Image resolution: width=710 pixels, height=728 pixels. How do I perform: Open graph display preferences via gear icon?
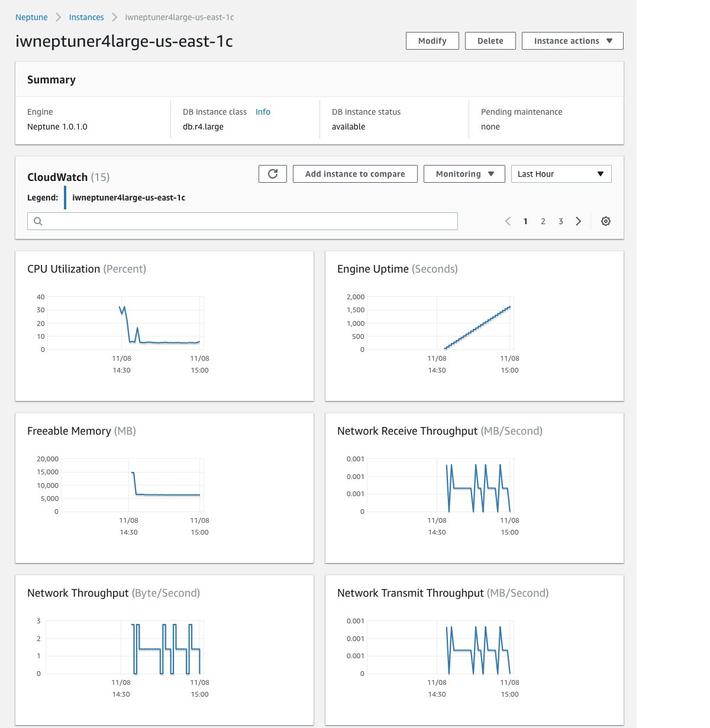coord(605,221)
